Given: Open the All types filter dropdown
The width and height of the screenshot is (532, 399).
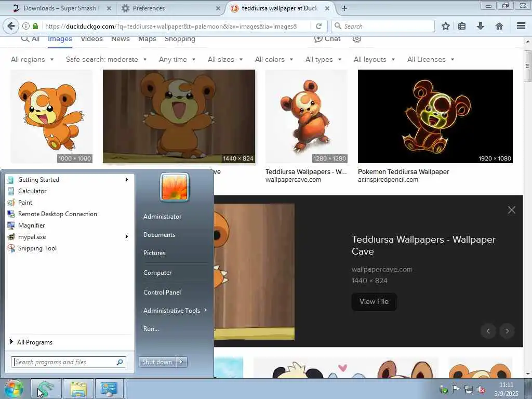Looking at the screenshot, I should tap(323, 59).
